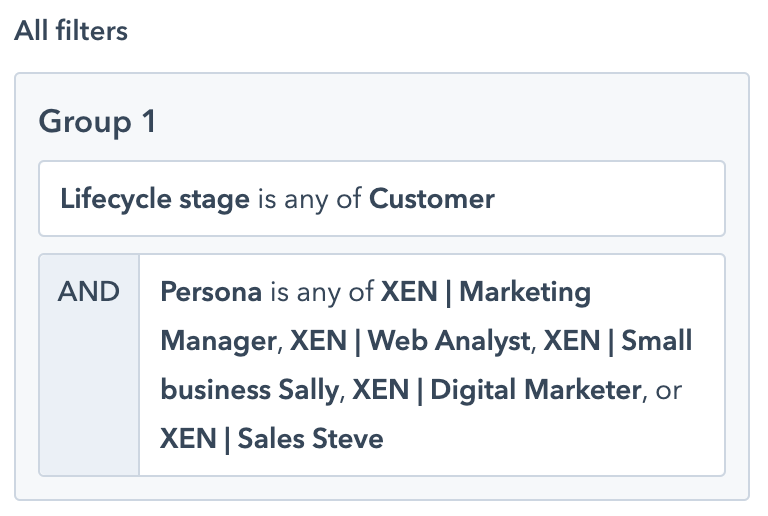768x516 pixels.
Task: Select the "Customer" filter value
Action: point(432,199)
